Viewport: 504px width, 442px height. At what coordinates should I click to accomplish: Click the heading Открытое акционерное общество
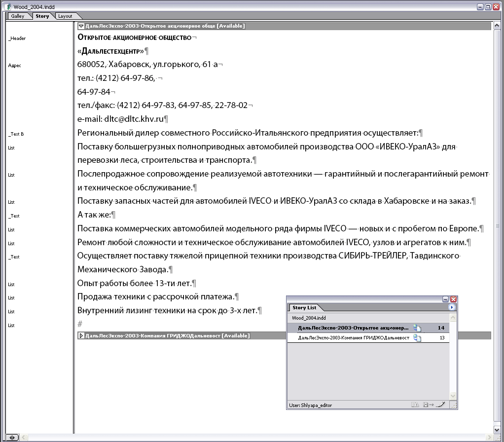(x=135, y=37)
